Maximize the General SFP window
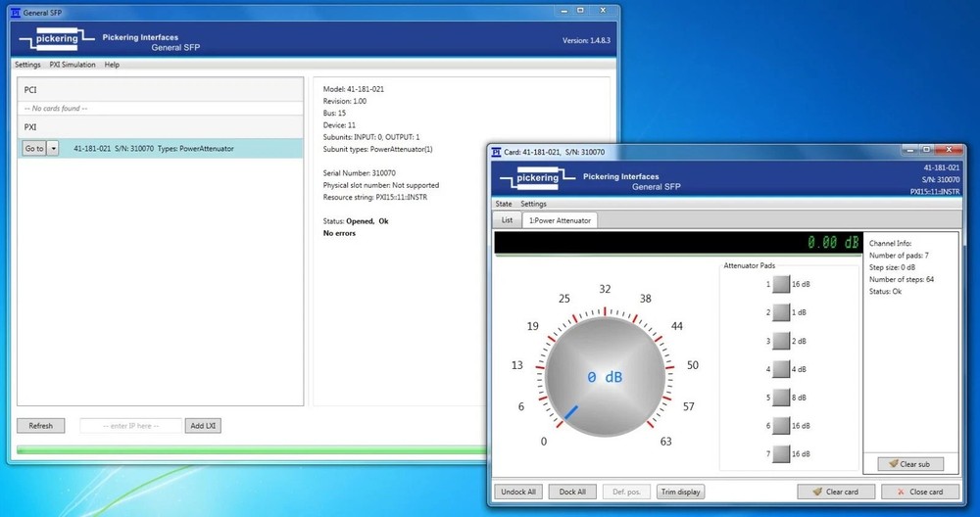980x517 pixels. point(580,11)
